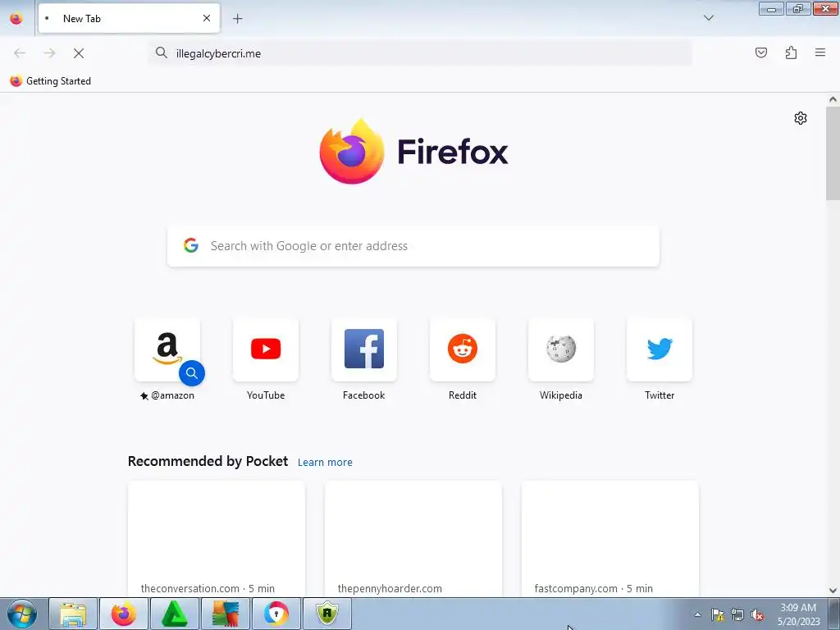The width and height of the screenshot is (840, 630).
Task: Open the Firefox application menu
Action: (x=820, y=52)
